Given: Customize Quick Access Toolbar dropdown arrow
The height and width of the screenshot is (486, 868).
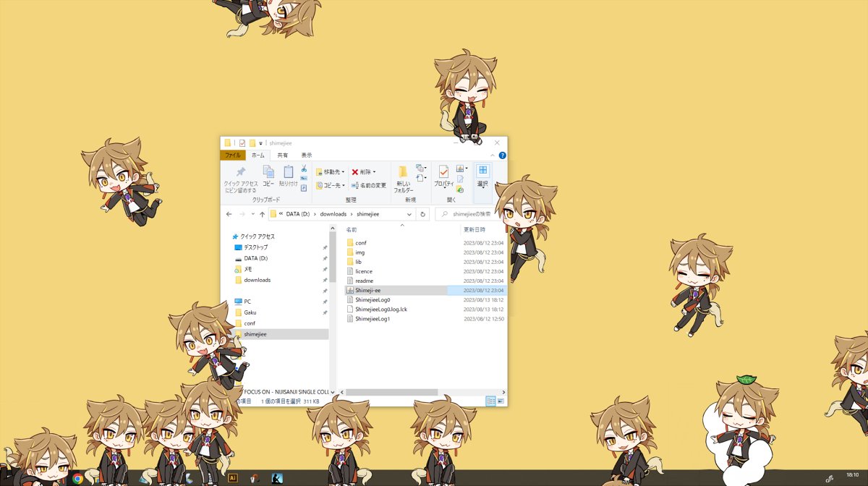Looking at the screenshot, I should pos(260,143).
